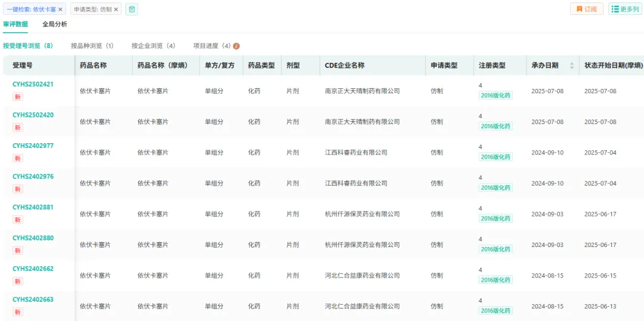The width and height of the screenshot is (644, 321).
Task: Remove the 一键检索: 依伏卡塞 filter tag
Action: coord(60,10)
